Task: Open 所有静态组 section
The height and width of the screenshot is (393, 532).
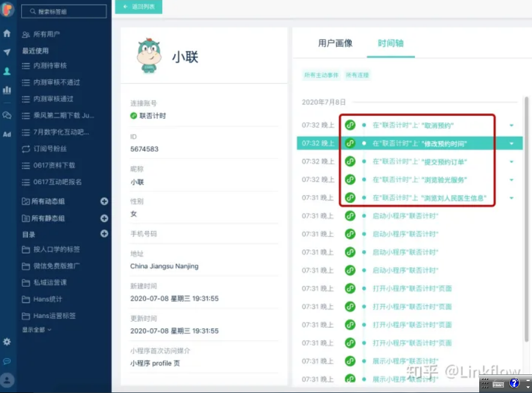Action: [x=43, y=218]
